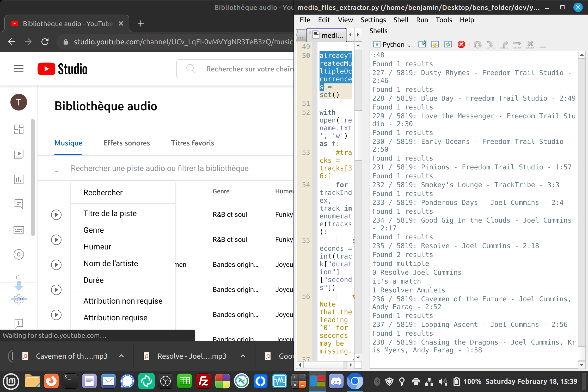Click the restart shell icon
The image size is (588, 392).
(448, 45)
